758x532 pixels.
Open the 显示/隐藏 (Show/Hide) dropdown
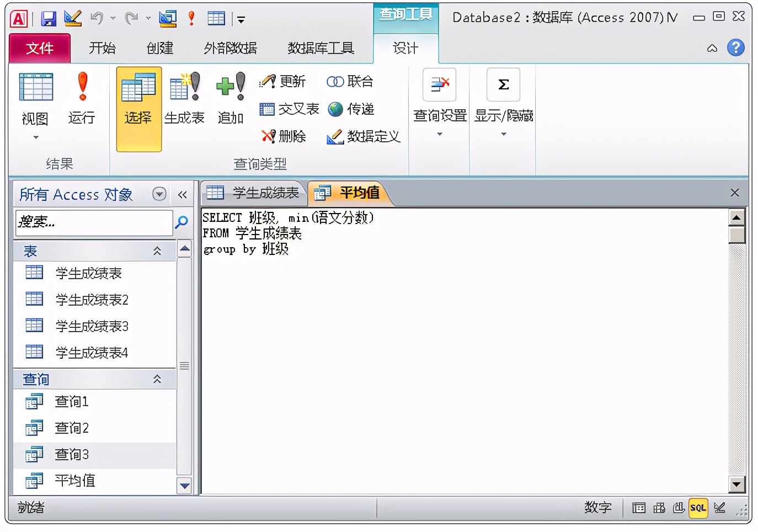[x=503, y=134]
